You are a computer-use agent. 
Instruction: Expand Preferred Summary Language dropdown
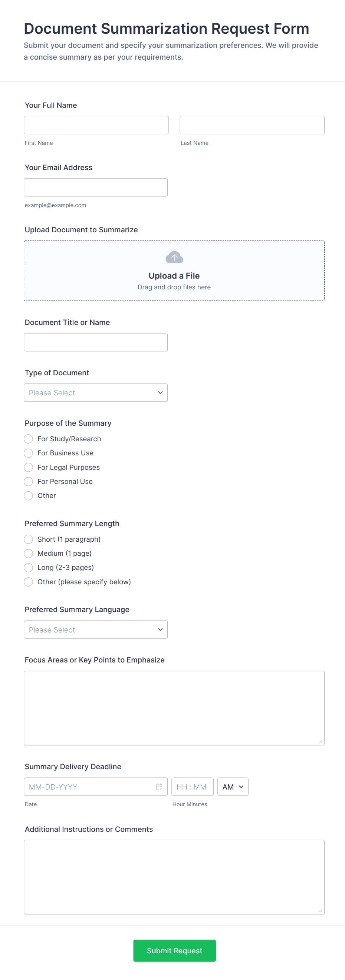(x=96, y=629)
